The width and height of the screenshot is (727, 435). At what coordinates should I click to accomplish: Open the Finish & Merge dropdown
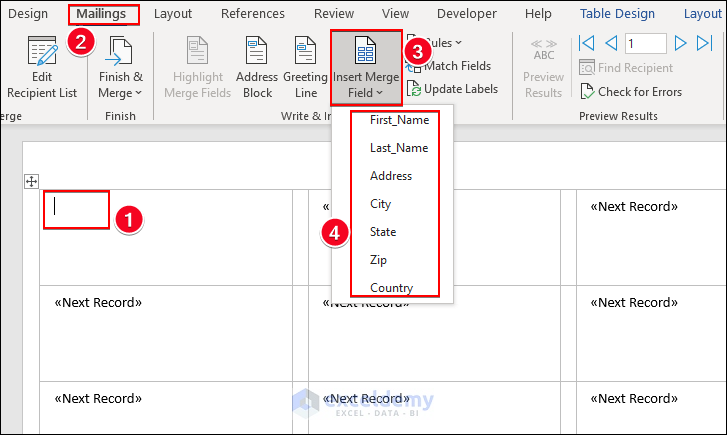coord(120,68)
